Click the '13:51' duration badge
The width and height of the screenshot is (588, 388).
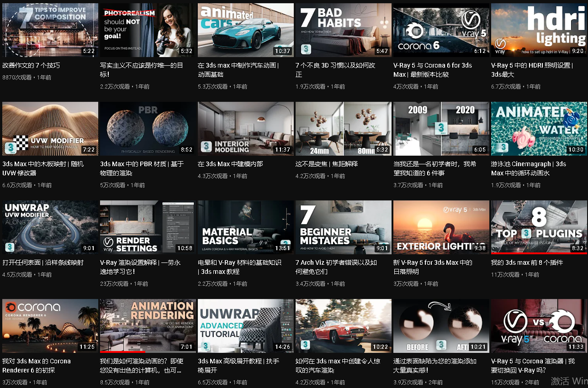pos(282,248)
